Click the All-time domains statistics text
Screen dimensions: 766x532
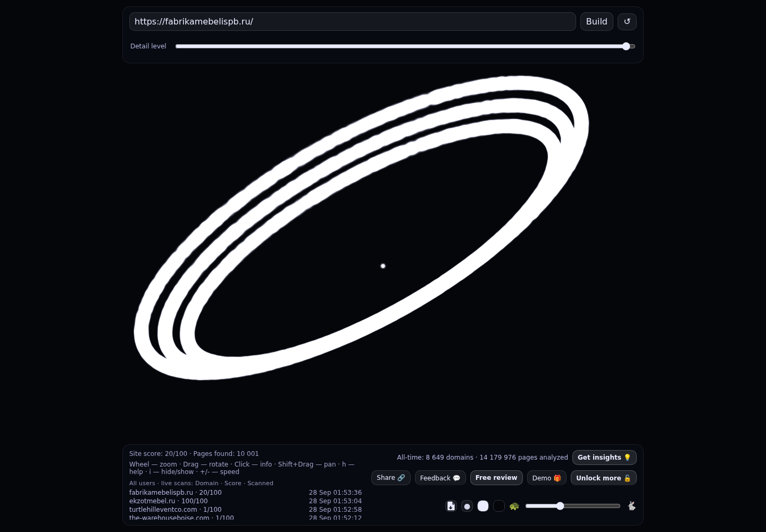[482, 458]
